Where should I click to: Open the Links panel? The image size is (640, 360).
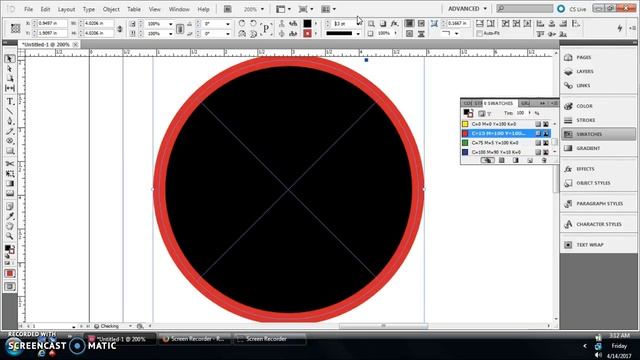598,86
